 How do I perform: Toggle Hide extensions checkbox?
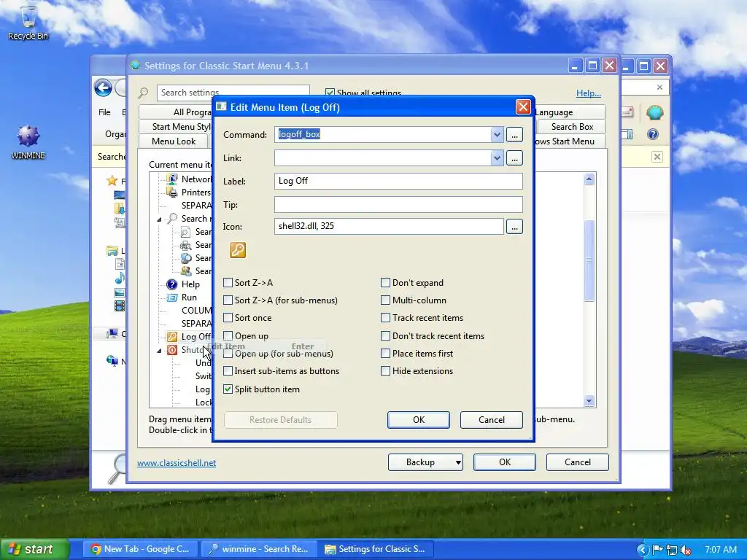(x=385, y=371)
